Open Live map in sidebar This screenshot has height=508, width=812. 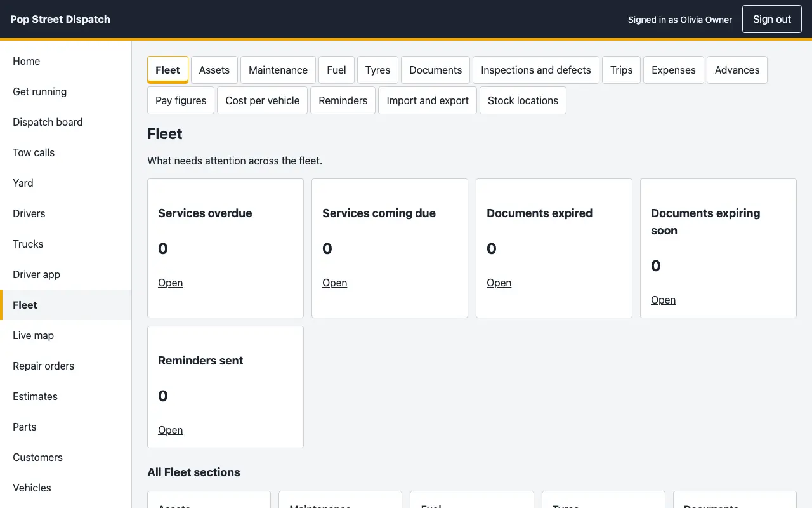click(66, 335)
